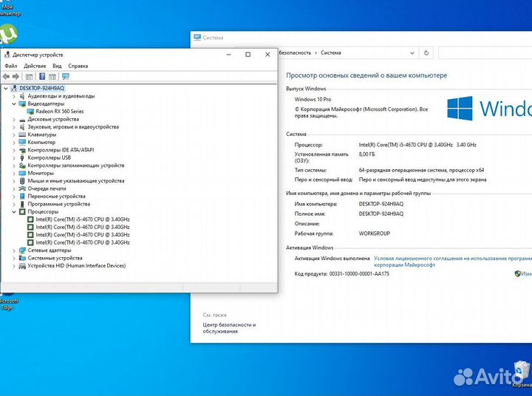The image size is (532, 396).
Task: Select Radeon RX 560 Series device
Action: pos(59,112)
